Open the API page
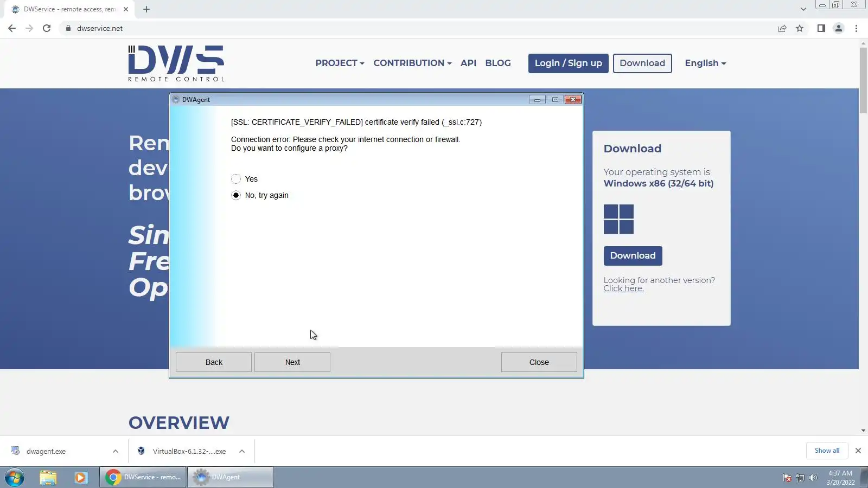The width and height of the screenshot is (868, 488). pos(468,63)
